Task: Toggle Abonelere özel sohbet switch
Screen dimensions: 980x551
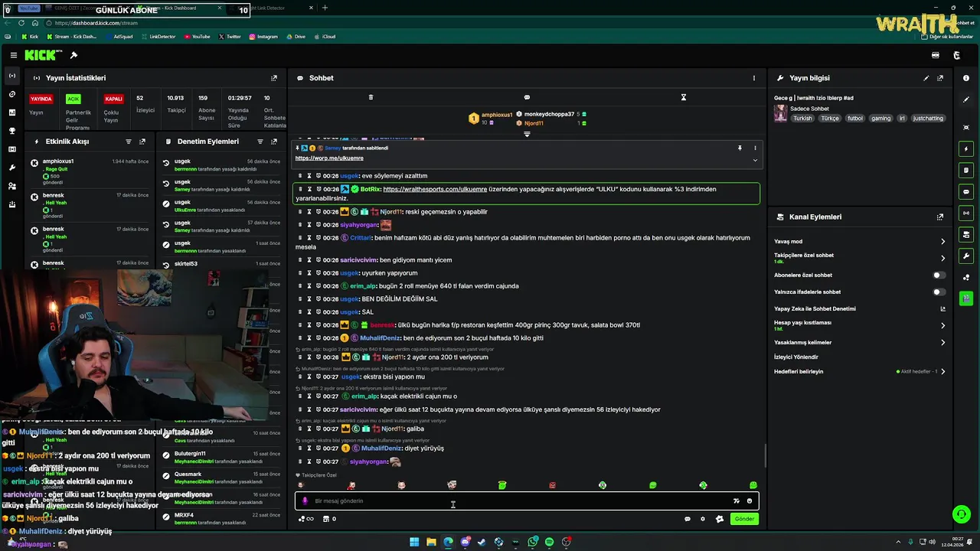Action: (939, 275)
